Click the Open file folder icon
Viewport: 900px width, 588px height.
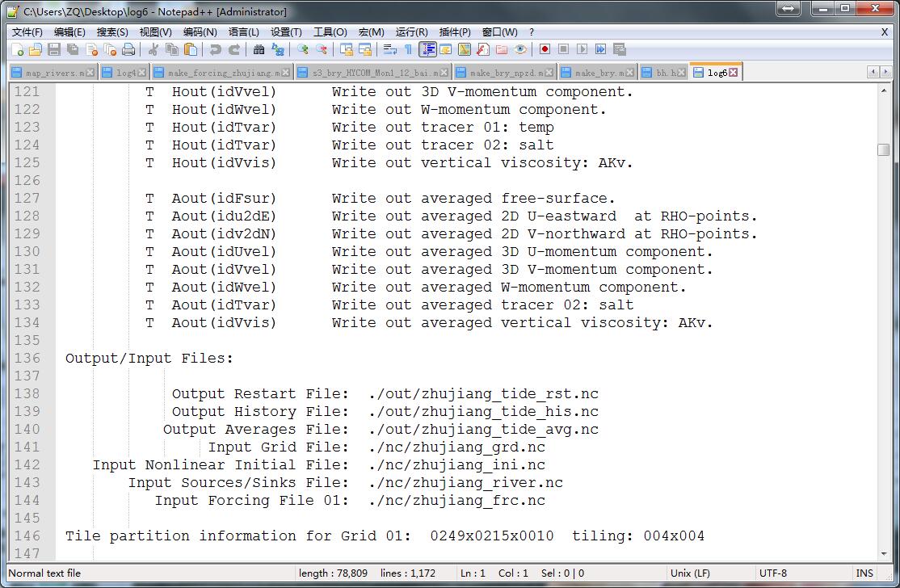[x=35, y=49]
